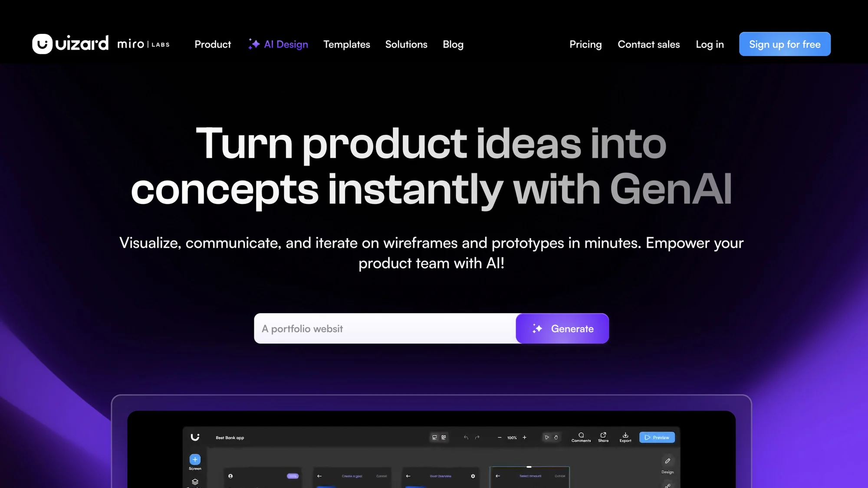The height and width of the screenshot is (488, 868).
Task: Click the prompt text input field
Action: point(385,328)
